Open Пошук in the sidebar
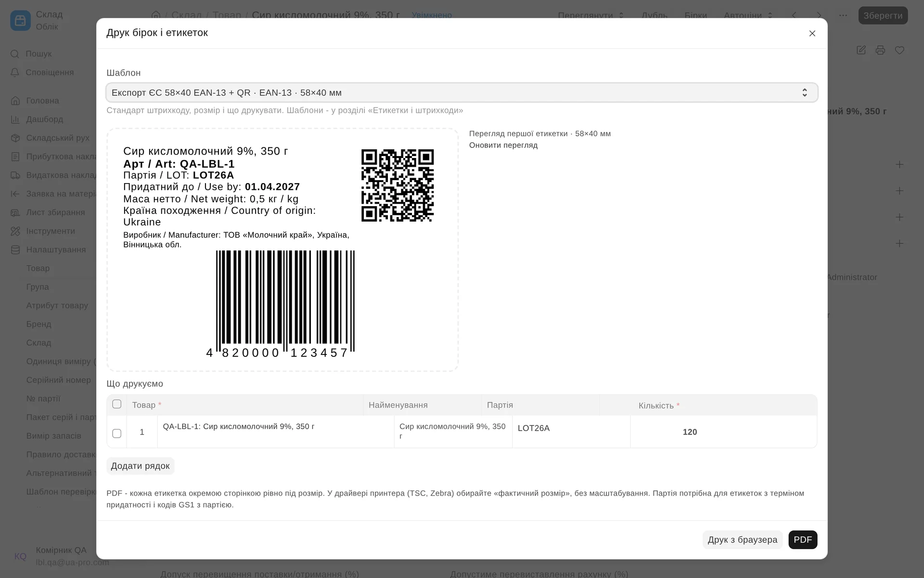The width and height of the screenshot is (924, 578). click(x=31, y=53)
